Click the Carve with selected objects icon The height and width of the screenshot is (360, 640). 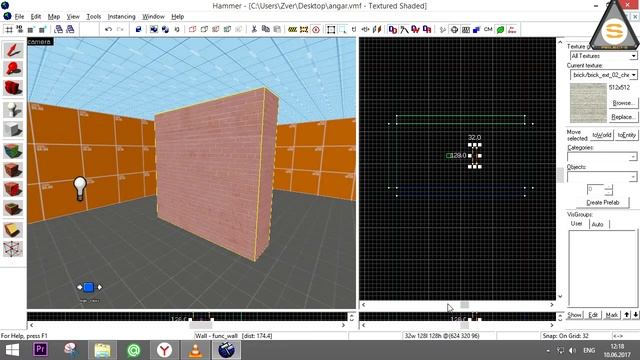[138, 29]
